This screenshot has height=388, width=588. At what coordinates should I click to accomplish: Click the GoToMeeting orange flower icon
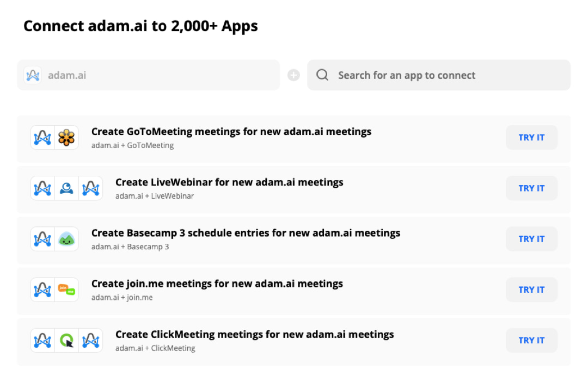click(66, 138)
